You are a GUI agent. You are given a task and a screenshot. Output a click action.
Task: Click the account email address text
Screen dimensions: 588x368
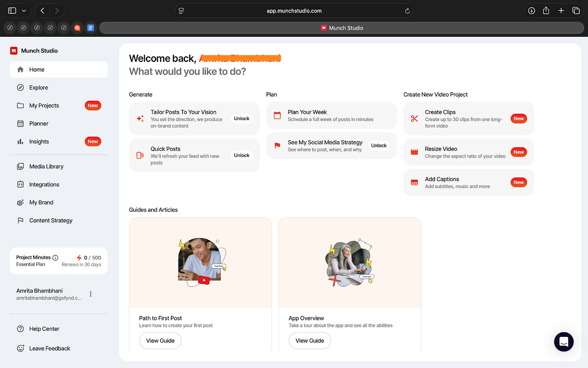tap(49, 298)
